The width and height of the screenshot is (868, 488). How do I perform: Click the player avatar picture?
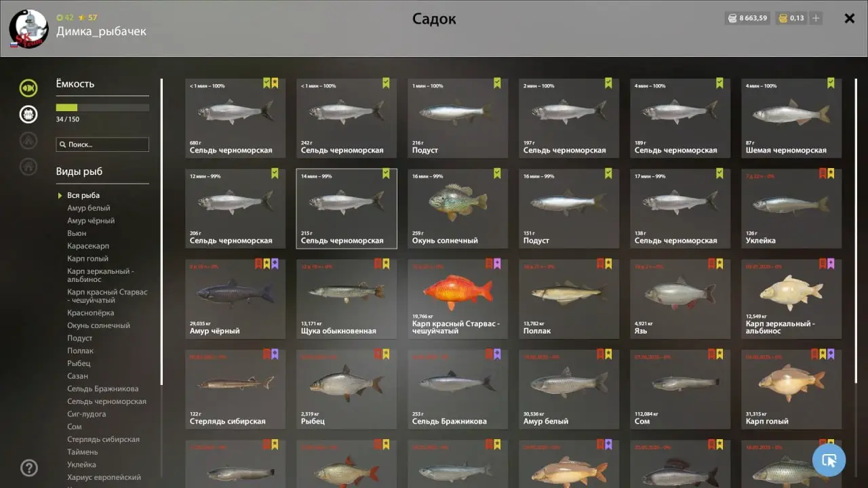pyautogui.click(x=28, y=29)
